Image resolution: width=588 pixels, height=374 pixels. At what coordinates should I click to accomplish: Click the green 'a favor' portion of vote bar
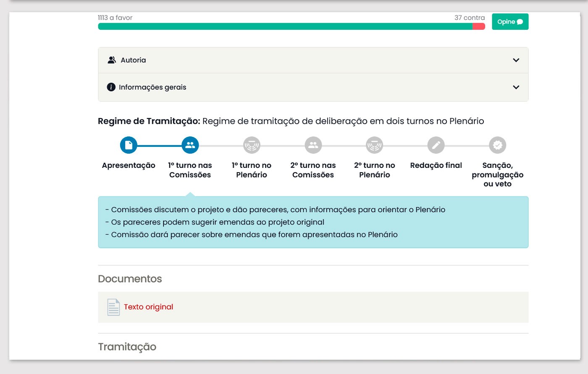pyautogui.click(x=285, y=26)
